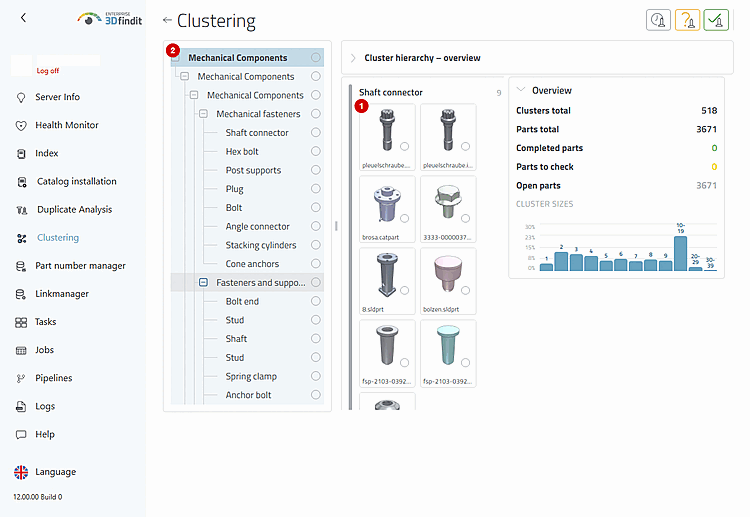Collapse second-level Mechanical Components node
Screen dimensions: 750x517
tap(185, 77)
